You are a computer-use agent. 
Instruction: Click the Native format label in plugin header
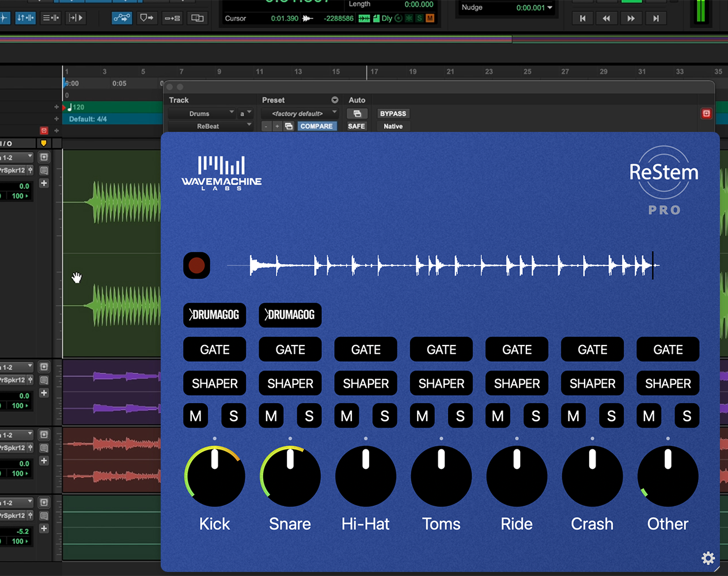[x=392, y=126]
